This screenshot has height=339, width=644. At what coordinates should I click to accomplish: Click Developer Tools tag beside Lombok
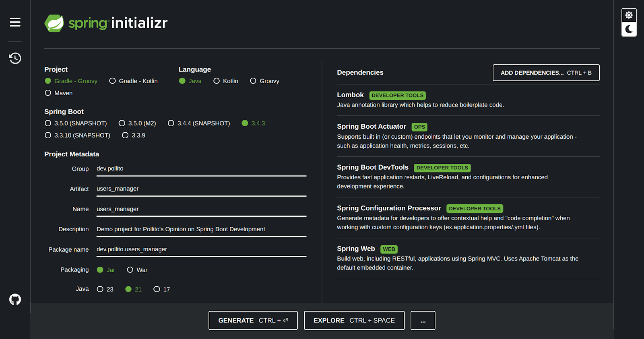[x=397, y=96]
